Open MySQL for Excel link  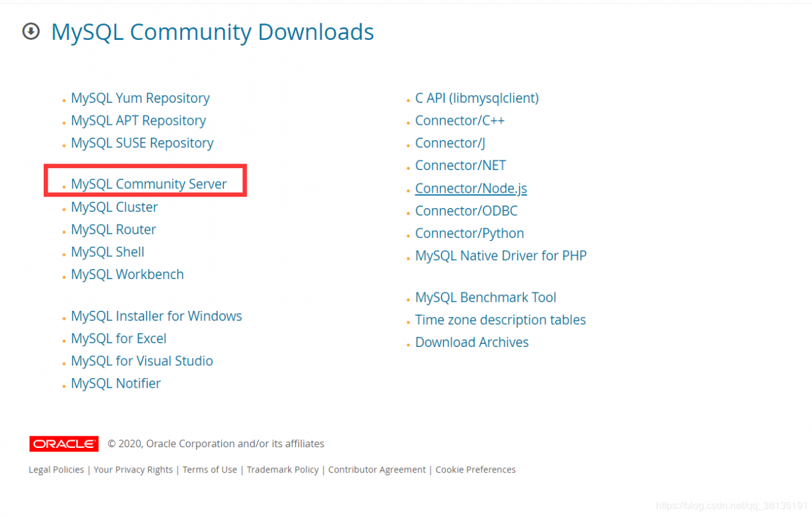point(119,338)
